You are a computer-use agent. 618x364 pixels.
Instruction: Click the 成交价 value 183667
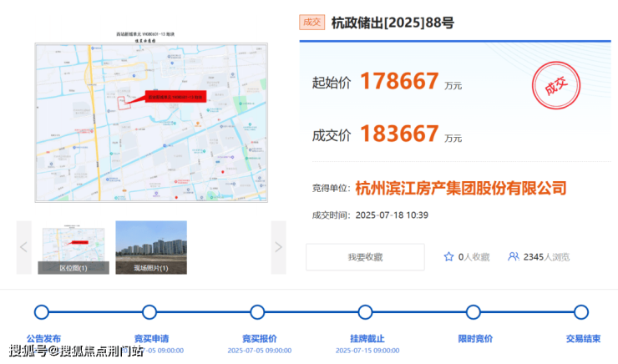coord(399,134)
